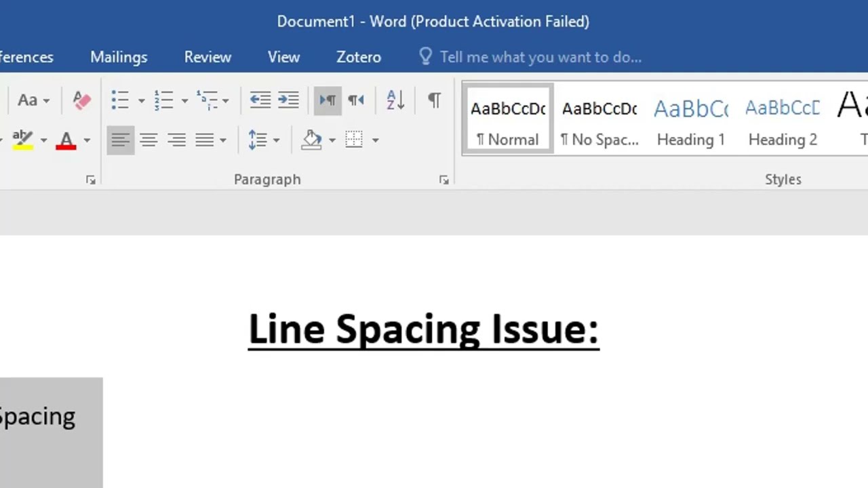The width and height of the screenshot is (868, 488).
Task: Open font color dropdown arrow
Action: tap(87, 140)
